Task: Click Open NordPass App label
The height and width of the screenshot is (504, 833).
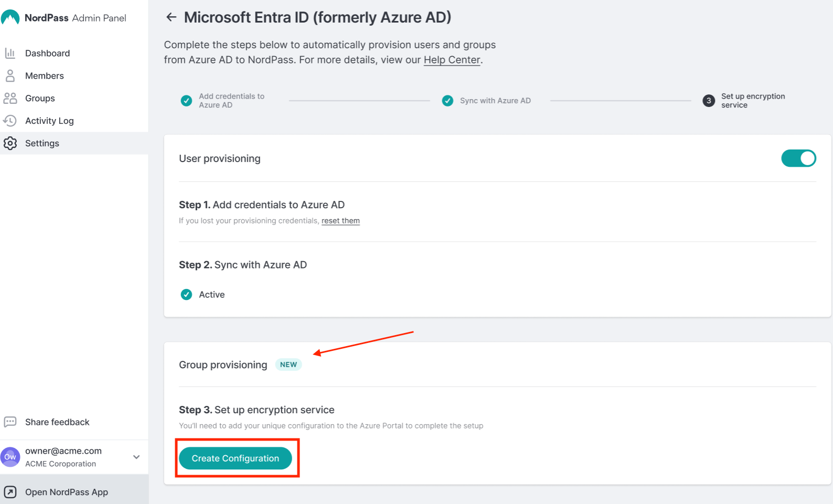Action: point(67,492)
